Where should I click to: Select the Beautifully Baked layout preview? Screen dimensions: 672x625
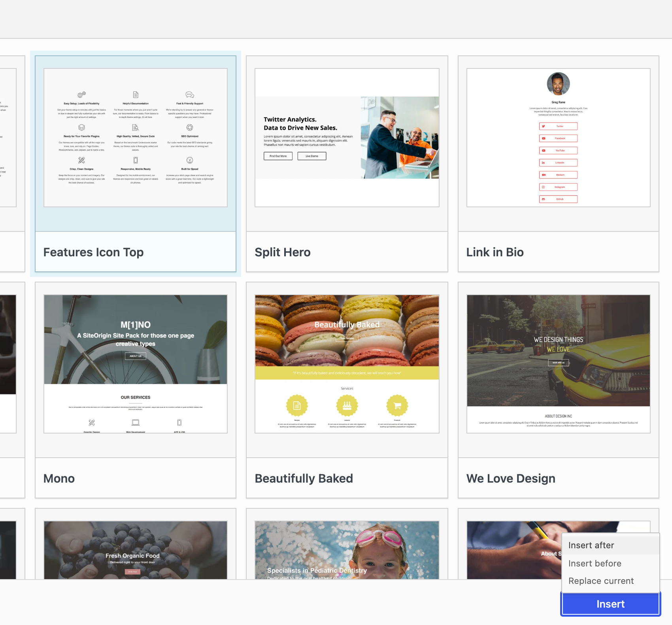tap(347, 364)
